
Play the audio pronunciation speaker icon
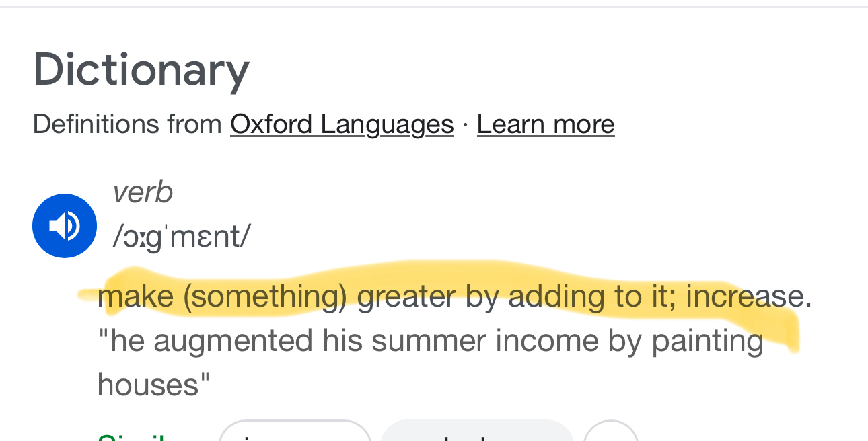65,226
